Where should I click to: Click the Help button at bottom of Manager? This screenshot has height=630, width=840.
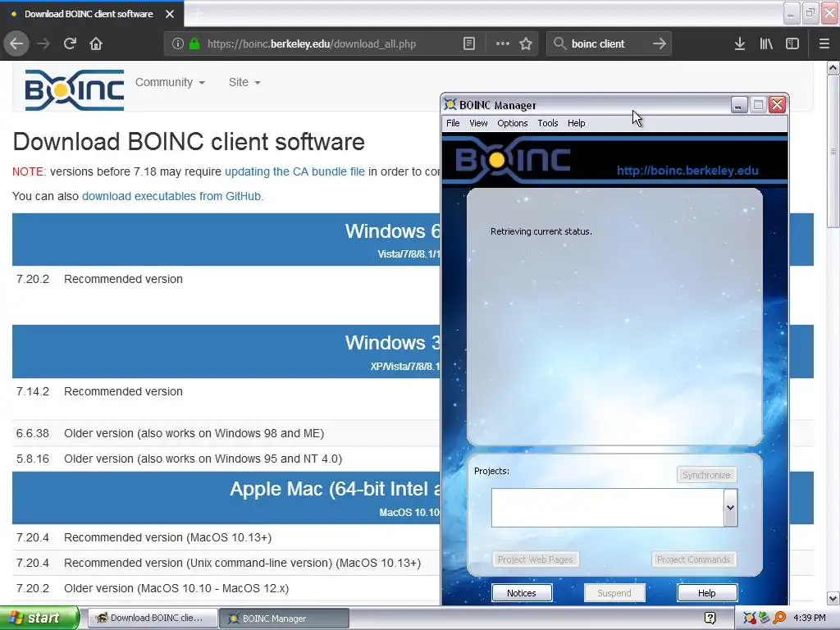tap(706, 593)
